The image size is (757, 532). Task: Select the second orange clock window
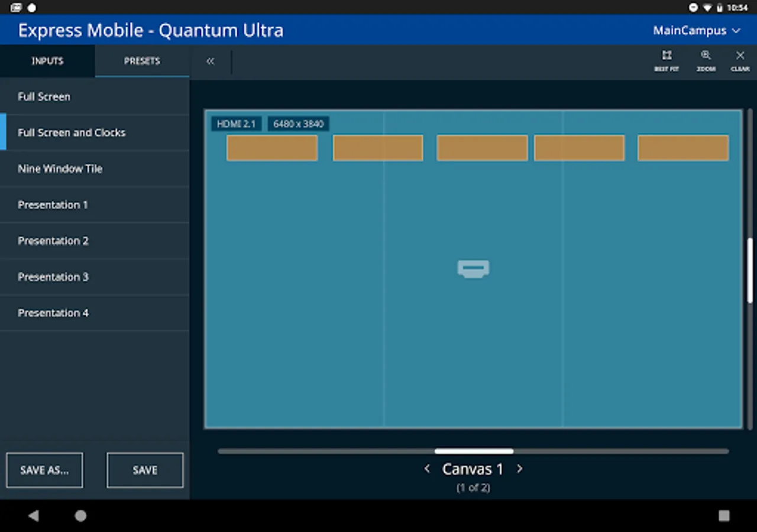378,148
